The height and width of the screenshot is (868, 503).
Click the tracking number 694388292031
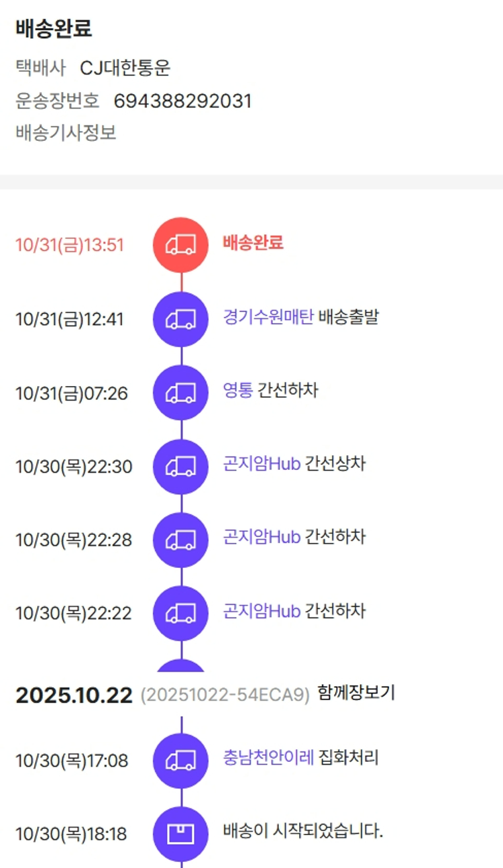[182, 101]
